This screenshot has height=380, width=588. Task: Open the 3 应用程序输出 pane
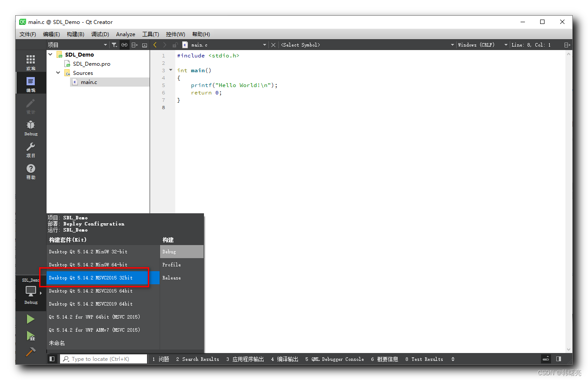tap(245, 359)
